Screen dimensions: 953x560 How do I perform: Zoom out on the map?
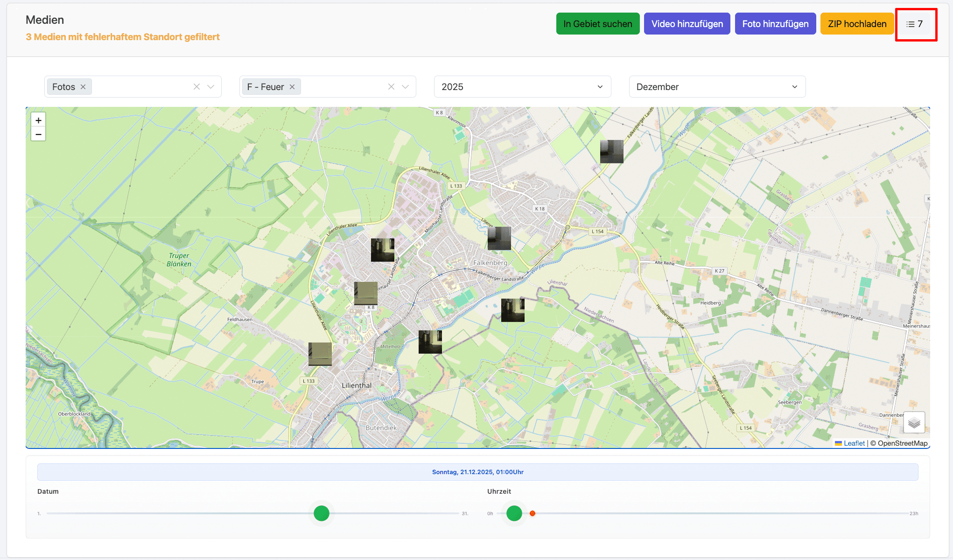pos(38,134)
